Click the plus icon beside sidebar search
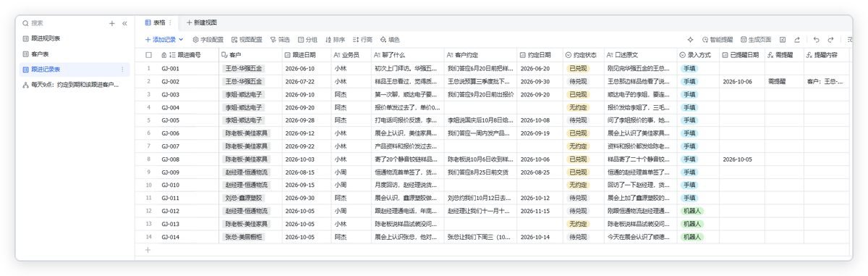Viewport: 868px width, 276px height. (x=112, y=24)
